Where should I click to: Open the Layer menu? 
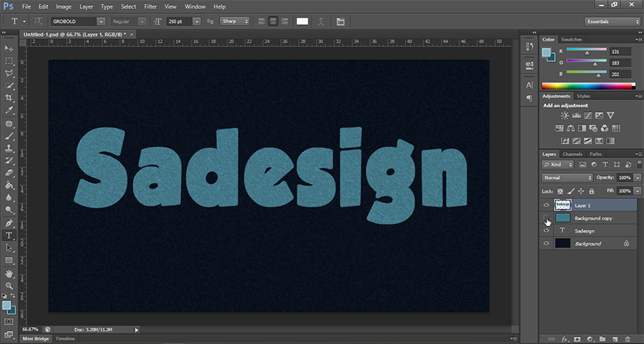(x=86, y=7)
